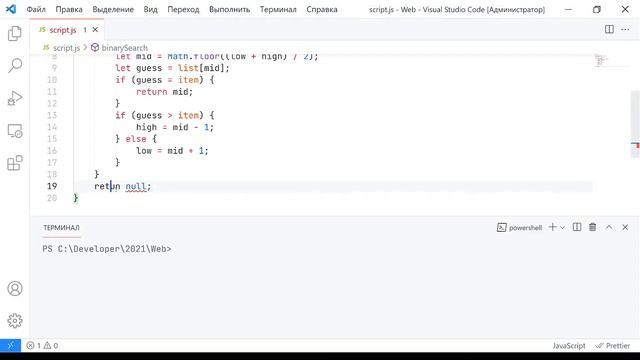Click the underlined null keyword on line 19
Image resolution: width=640 pixels, height=360 pixels.
pyautogui.click(x=136, y=186)
